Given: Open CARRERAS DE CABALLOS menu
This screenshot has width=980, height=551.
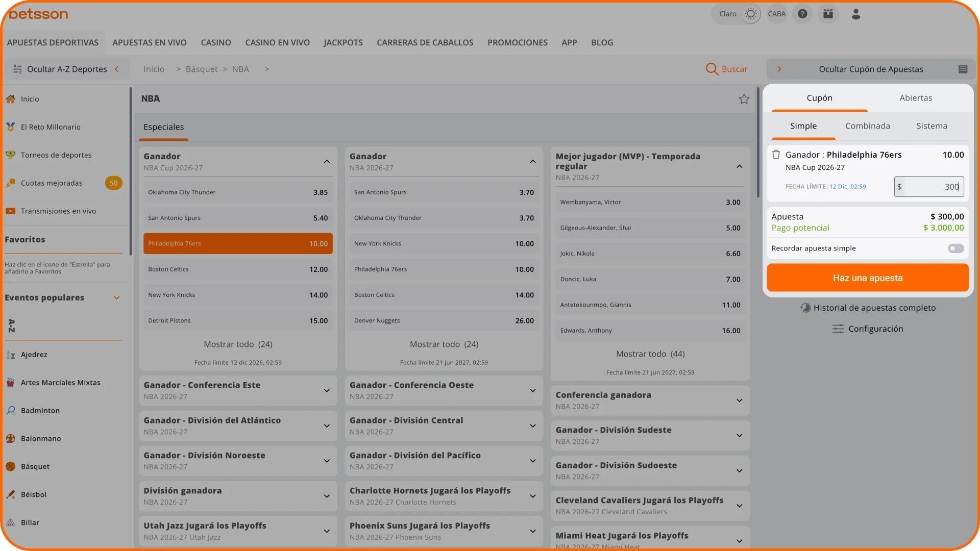Looking at the screenshot, I should 425,43.
